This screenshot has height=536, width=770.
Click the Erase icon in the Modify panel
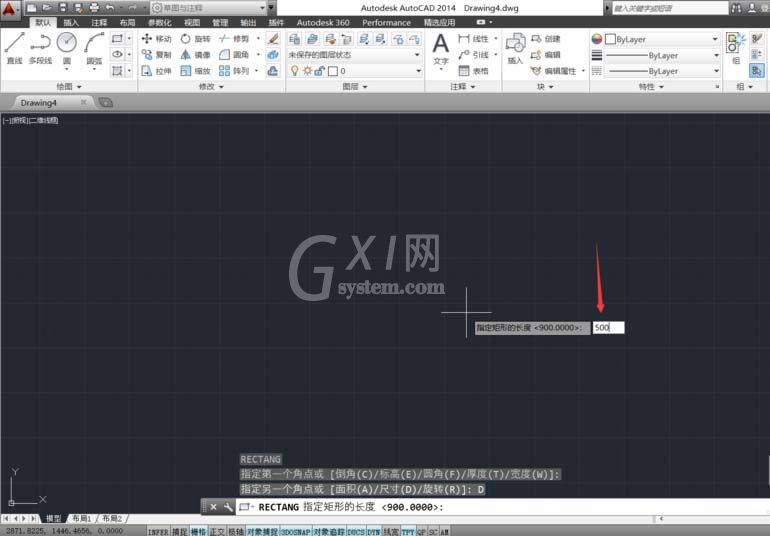click(x=273, y=38)
